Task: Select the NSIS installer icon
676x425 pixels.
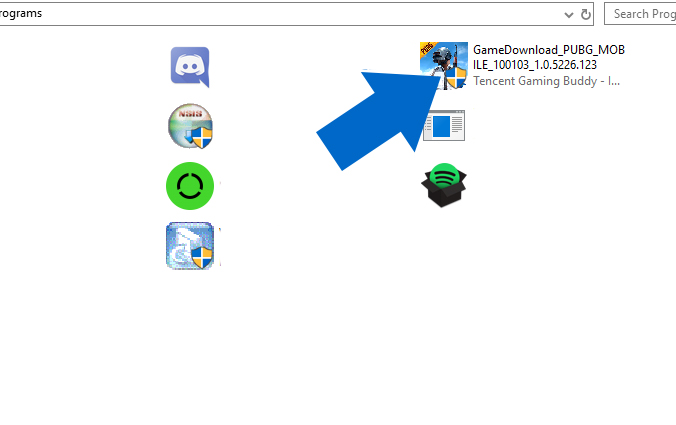Action: (190, 126)
